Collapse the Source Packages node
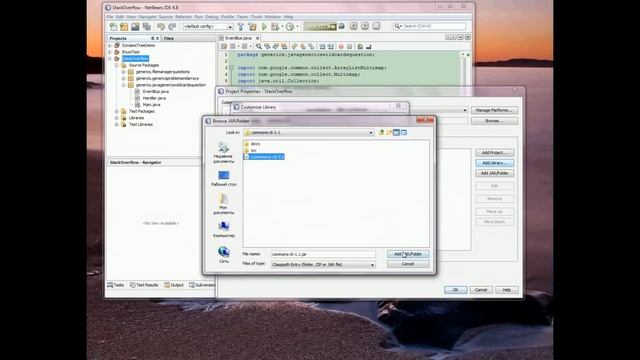640x360 pixels. tap(117, 65)
